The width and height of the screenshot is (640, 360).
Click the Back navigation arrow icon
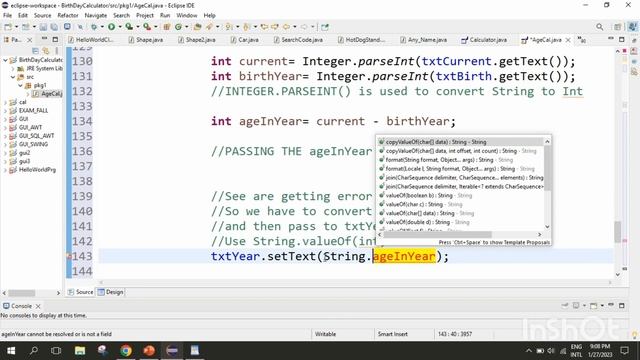(287, 27)
